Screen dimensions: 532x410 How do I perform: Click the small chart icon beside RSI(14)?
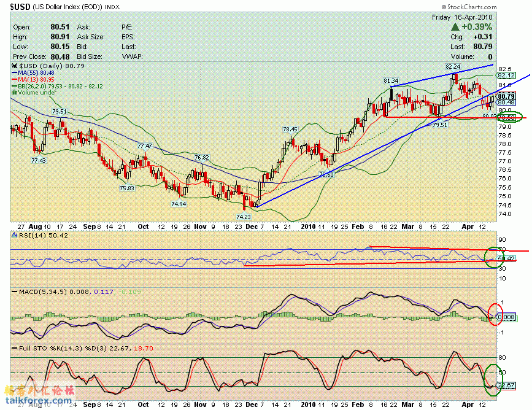pos(15,235)
